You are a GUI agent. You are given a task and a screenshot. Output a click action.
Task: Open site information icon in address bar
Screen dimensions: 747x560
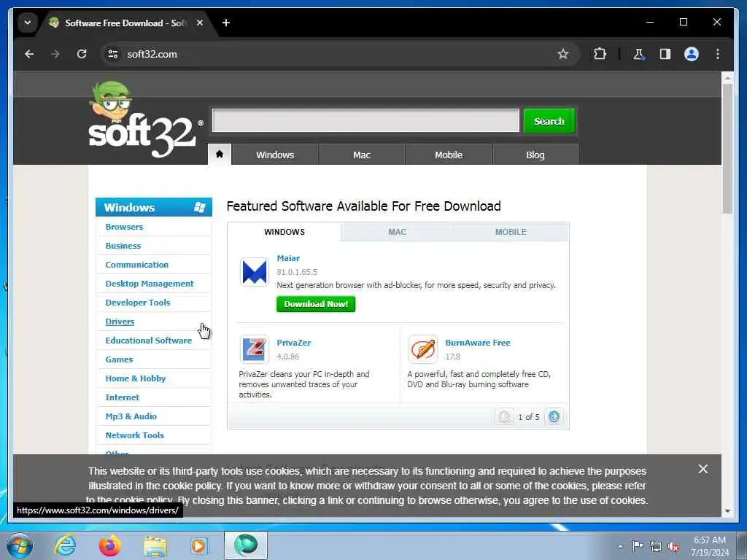[x=113, y=54]
